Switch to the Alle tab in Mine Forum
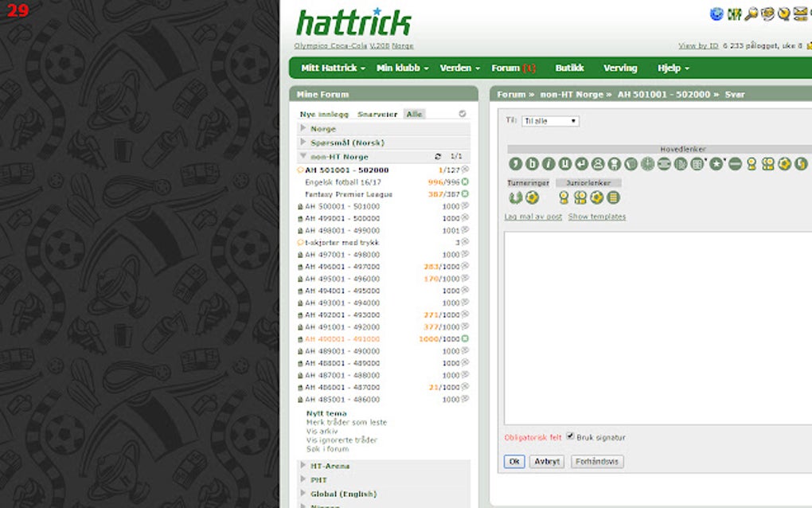The height and width of the screenshot is (508, 812). coord(414,114)
